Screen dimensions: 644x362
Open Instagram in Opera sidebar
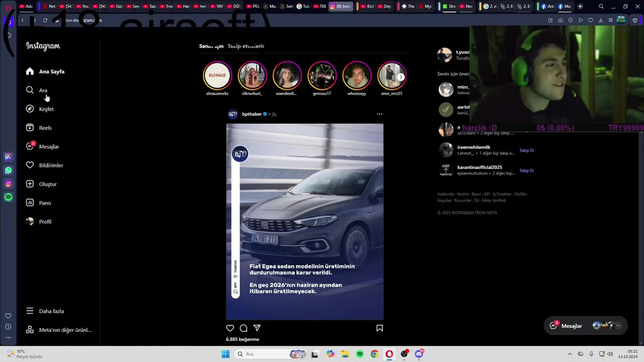coord(8,184)
